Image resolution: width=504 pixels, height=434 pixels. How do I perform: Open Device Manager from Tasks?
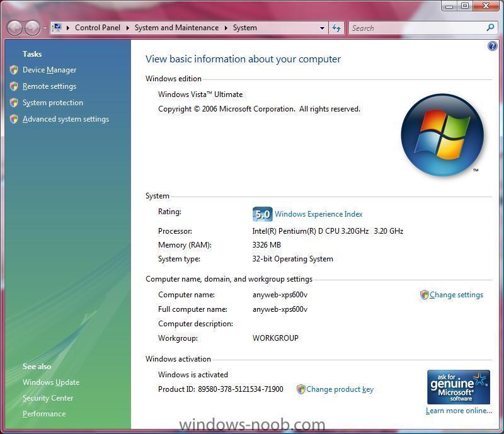click(x=50, y=70)
